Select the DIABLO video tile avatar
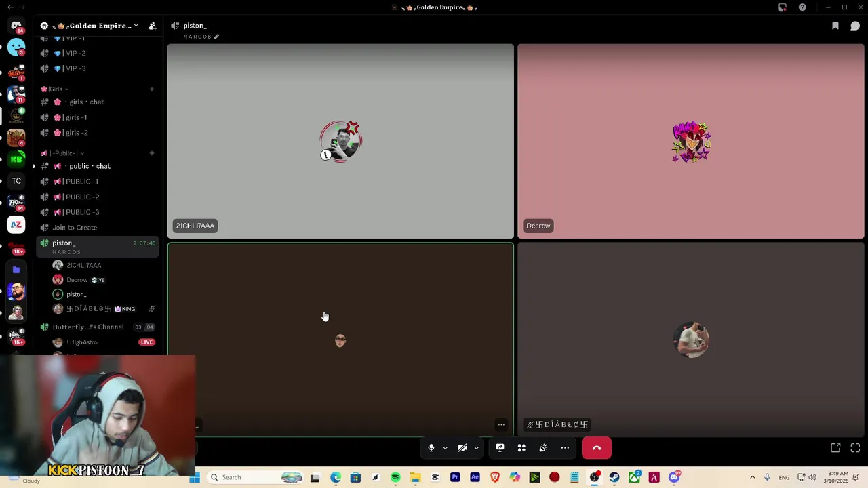The height and width of the screenshot is (488, 868). coord(691,340)
